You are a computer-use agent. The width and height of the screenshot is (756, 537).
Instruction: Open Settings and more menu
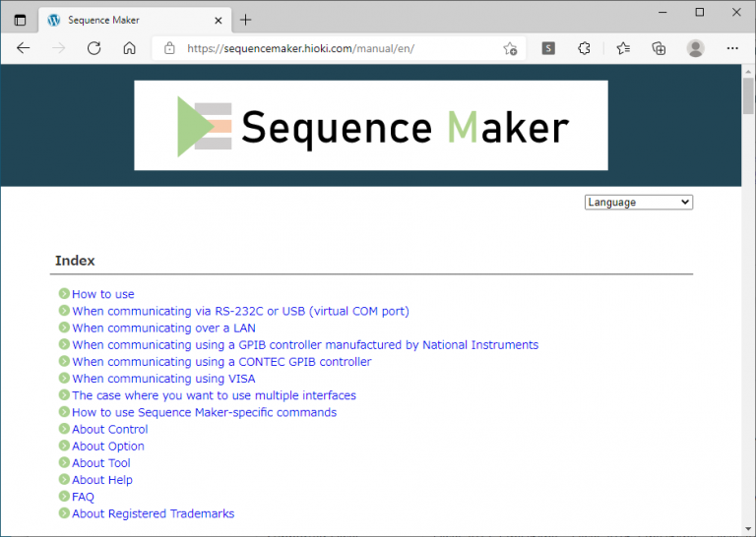click(732, 48)
